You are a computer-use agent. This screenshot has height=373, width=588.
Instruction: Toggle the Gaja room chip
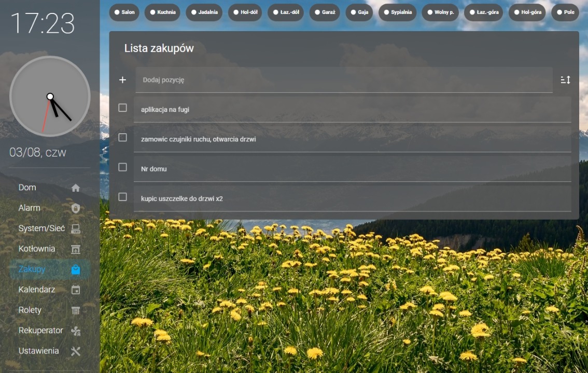point(359,12)
